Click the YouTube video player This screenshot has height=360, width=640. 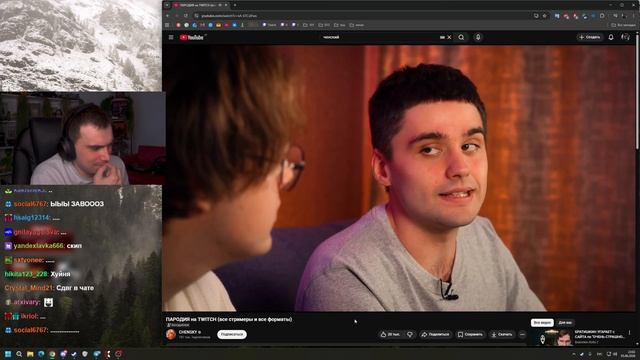399,178
